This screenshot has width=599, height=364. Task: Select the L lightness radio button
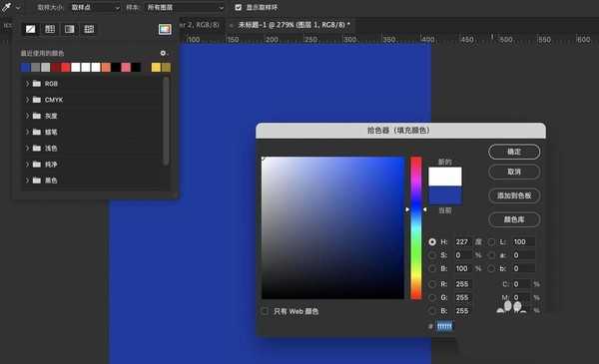491,242
